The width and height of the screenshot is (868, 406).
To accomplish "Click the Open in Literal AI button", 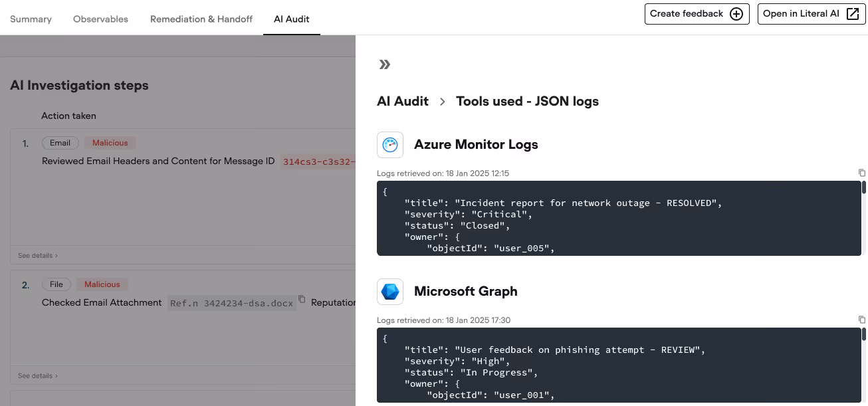I will 812,14.
